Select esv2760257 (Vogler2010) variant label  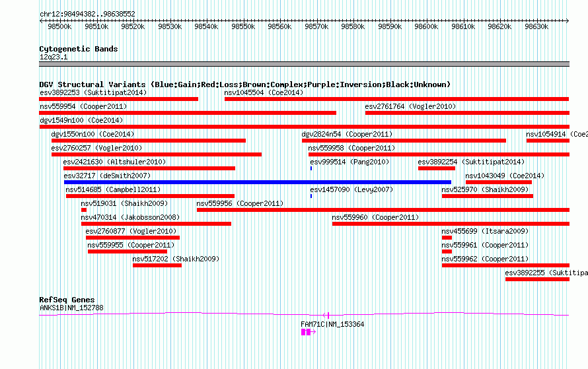coord(96,148)
